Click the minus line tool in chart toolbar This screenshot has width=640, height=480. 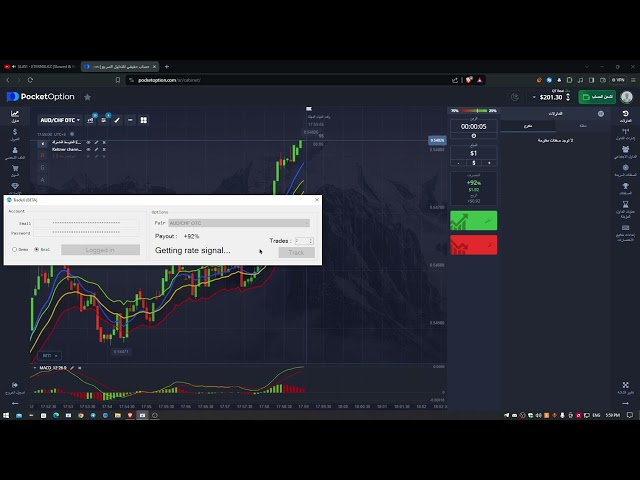[x=130, y=120]
